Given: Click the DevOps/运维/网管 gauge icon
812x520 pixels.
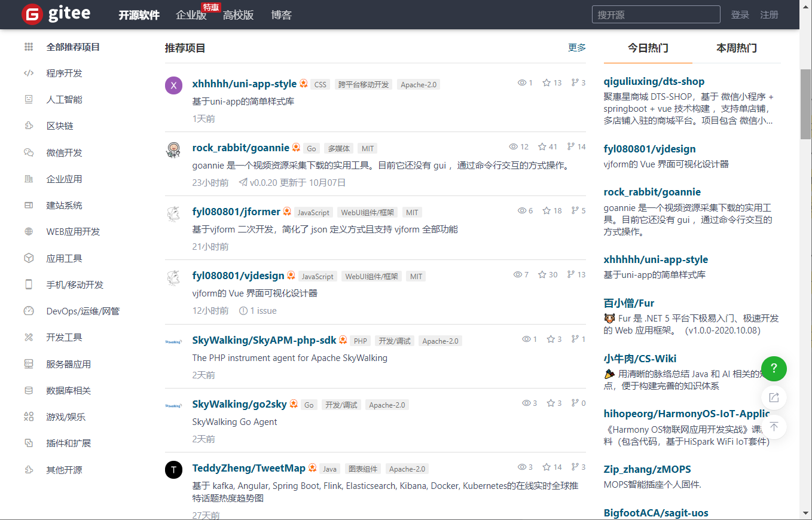Looking at the screenshot, I should (x=29, y=311).
